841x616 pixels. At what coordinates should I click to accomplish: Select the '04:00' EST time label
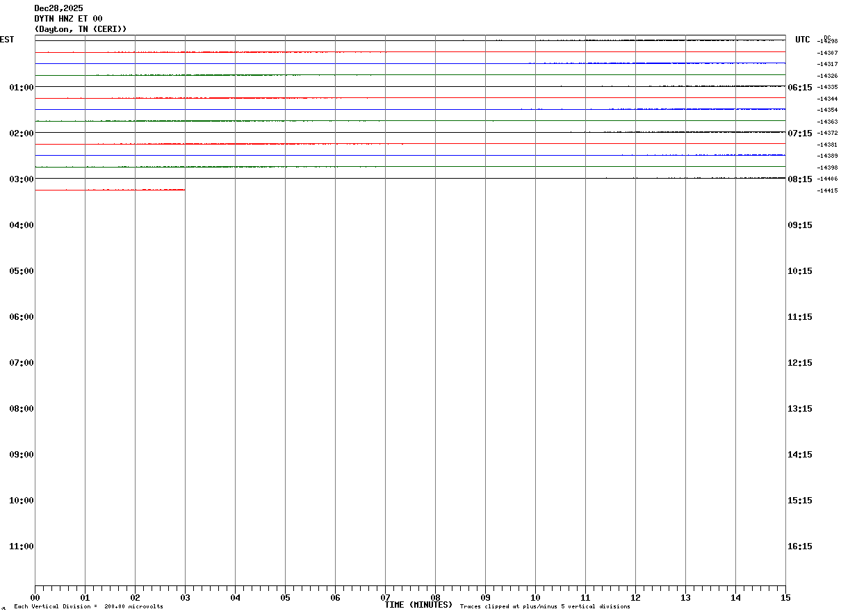pos(22,225)
